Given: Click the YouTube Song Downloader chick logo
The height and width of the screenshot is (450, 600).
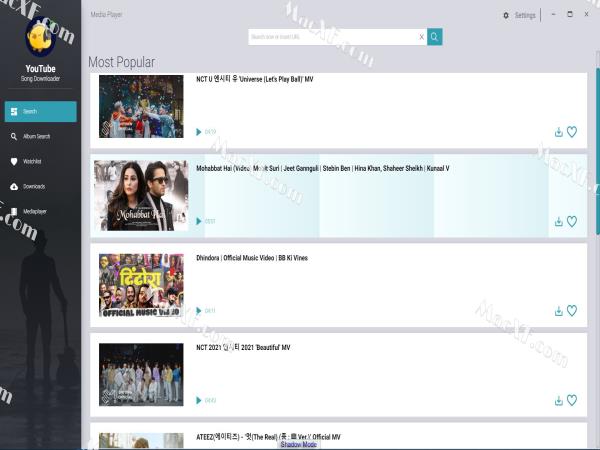Looking at the screenshot, I should point(41,38).
